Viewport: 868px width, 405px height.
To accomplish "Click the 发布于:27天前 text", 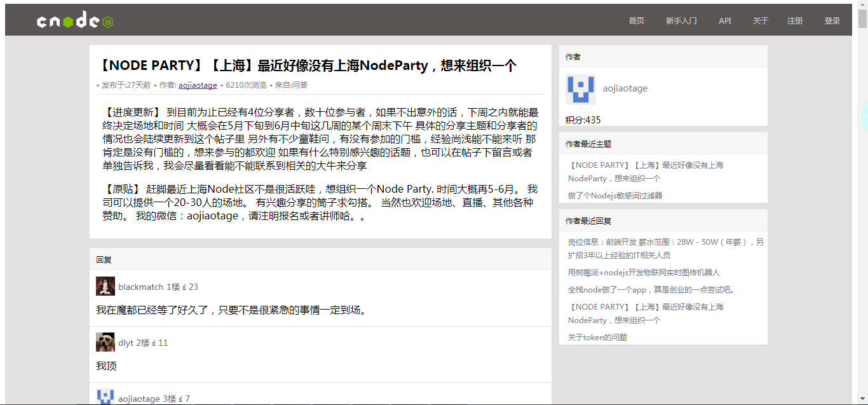I will pos(126,85).
